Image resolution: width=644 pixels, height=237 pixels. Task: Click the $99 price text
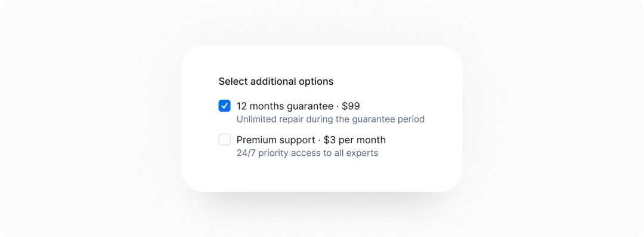click(351, 106)
